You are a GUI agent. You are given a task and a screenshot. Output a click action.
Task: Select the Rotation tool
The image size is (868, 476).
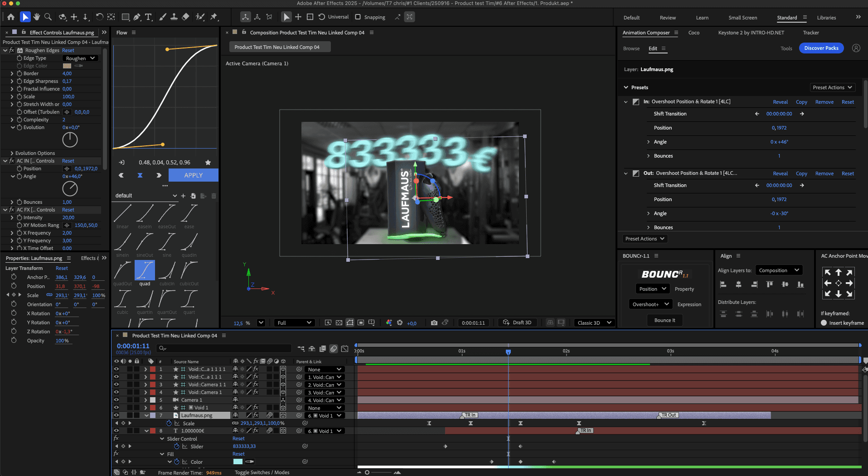tap(100, 17)
